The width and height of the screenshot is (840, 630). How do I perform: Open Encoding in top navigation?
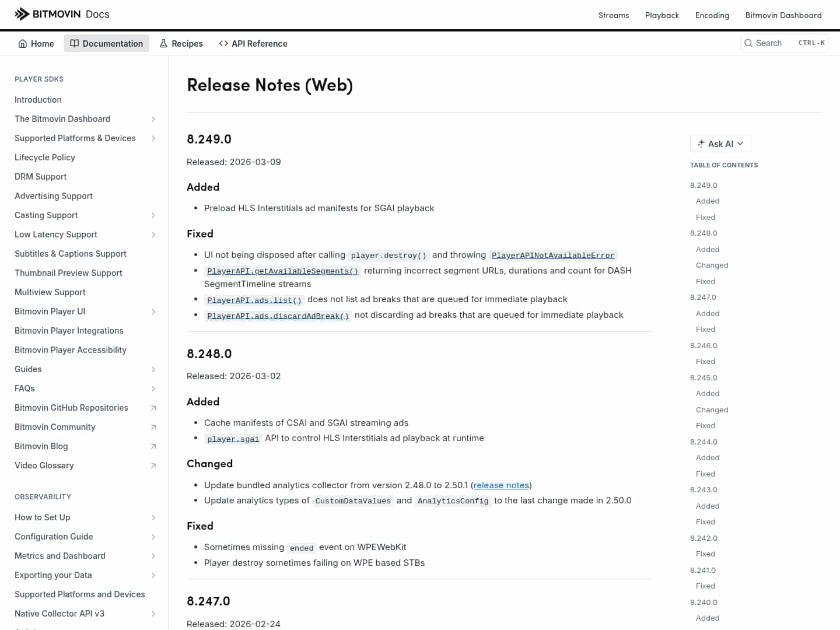coord(712,15)
